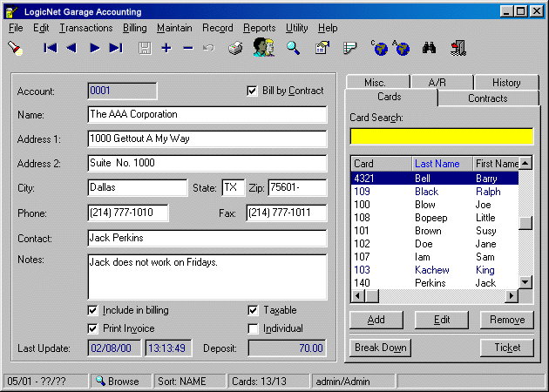Switch to the History tab

pos(506,82)
